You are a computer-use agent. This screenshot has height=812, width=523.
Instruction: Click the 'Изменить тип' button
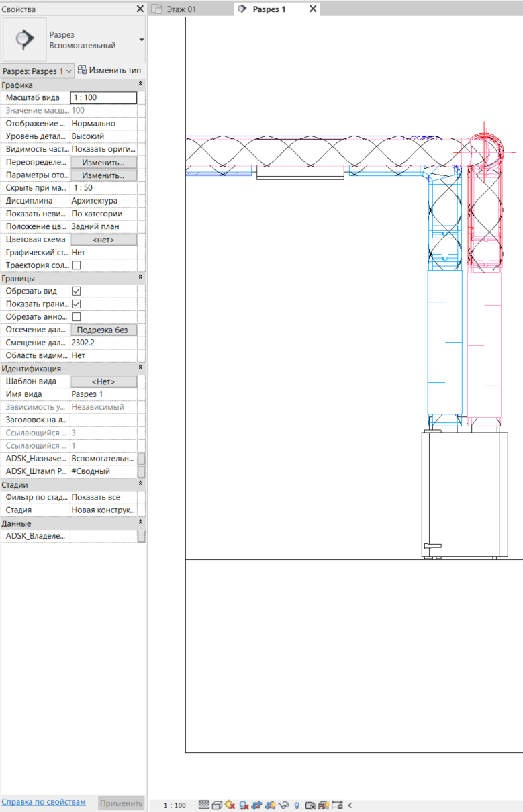(109, 70)
